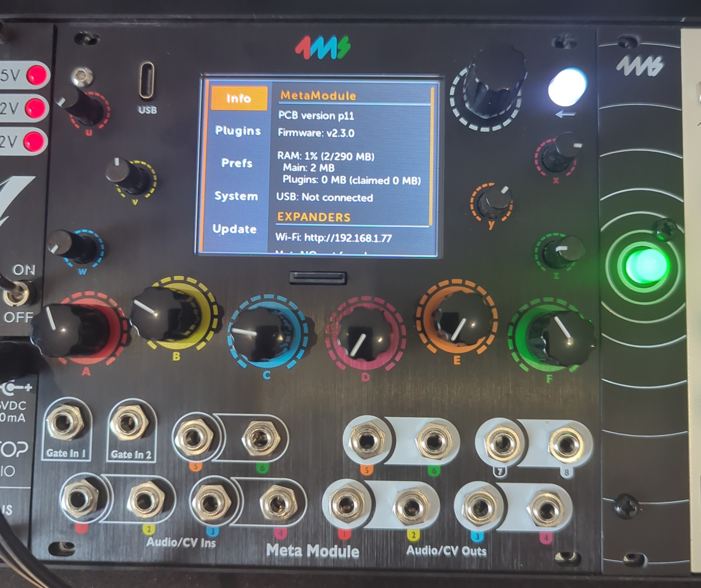This screenshot has width=701, height=588.
Task: Click the MetaModule title on screen
Action: 318,96
